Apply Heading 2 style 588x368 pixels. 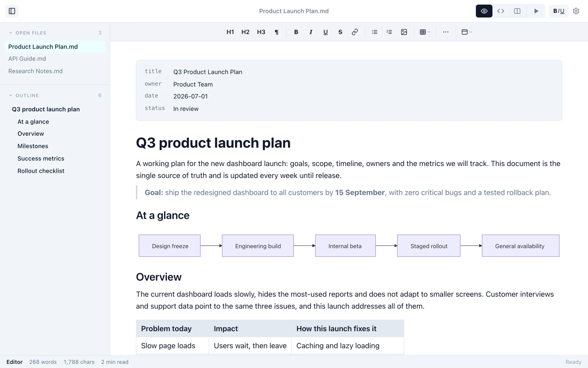click(245, 32)
